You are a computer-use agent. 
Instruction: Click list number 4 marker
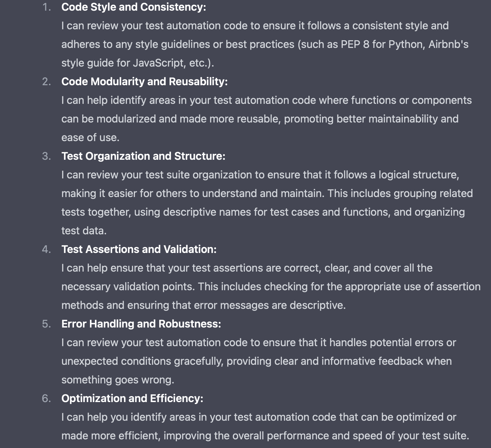(47, 249)
